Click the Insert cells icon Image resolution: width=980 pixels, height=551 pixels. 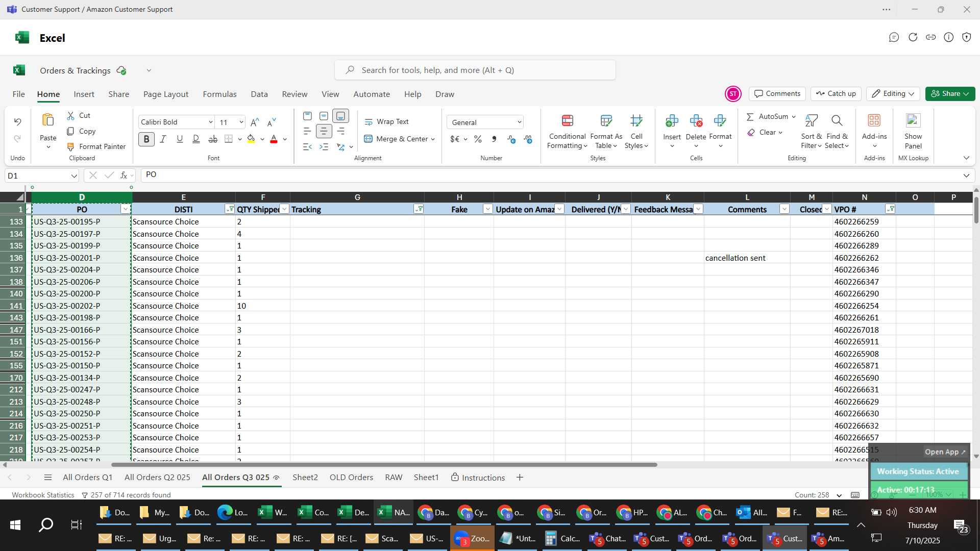tap(672, 121)
